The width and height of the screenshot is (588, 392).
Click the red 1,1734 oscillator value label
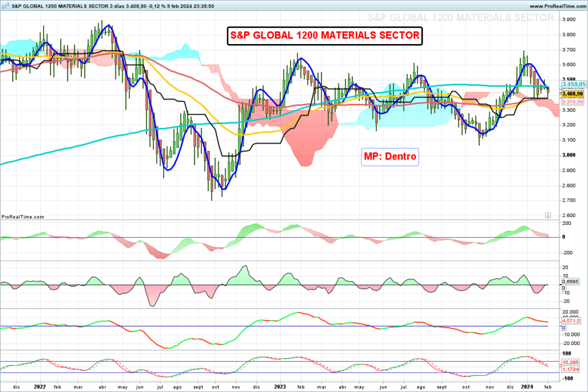(x=570, y=370)
